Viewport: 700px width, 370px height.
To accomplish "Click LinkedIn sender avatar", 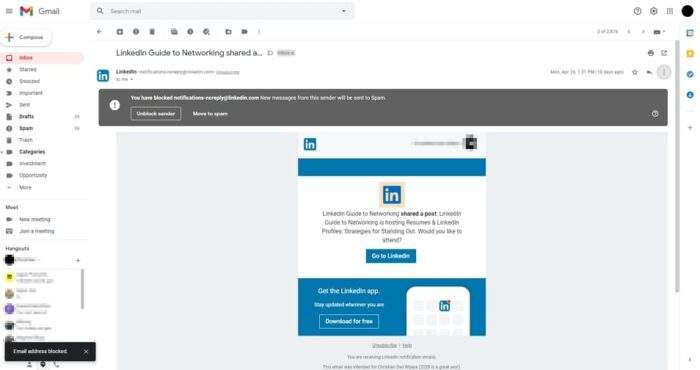I will tap(103, 75).
